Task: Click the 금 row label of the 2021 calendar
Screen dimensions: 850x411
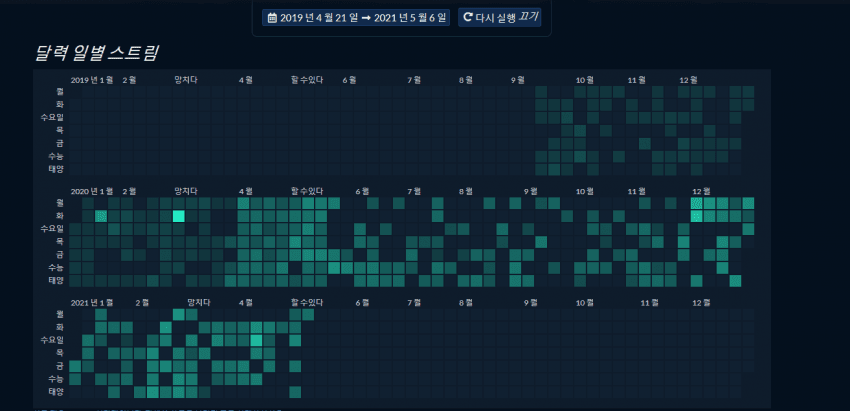Action: [60, 366]
